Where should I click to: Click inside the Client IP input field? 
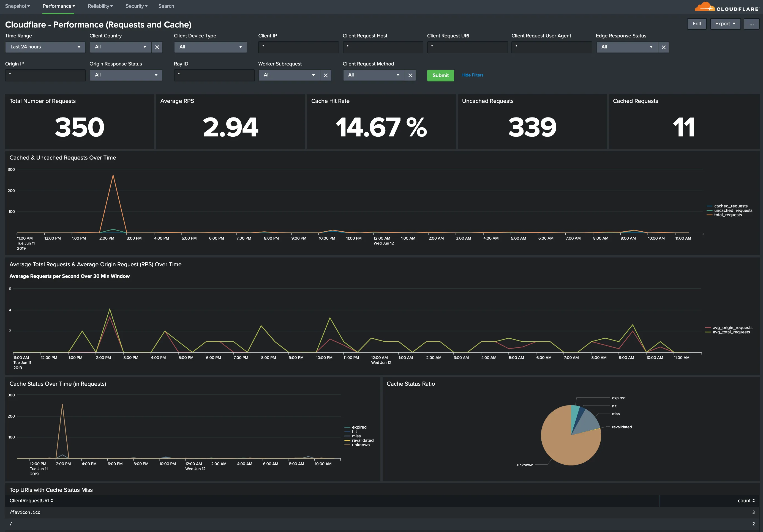(x=298, y=47)
